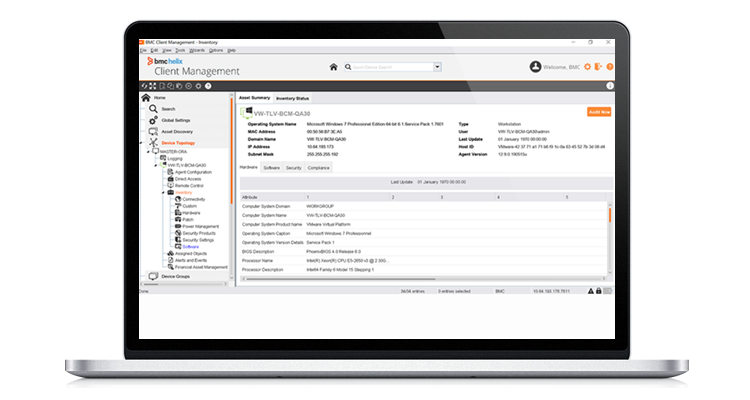This screenshot has width=750, height=400.
Task: Collapse the VW-TLV-BCM-QA30 tree node
Action: [x=156, y=166]
